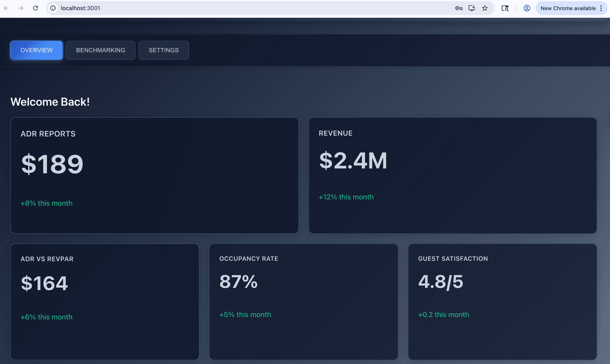610x364 pixels.
Task: Open the Chrome three-dot menu
Action: [x=601, y=8]
